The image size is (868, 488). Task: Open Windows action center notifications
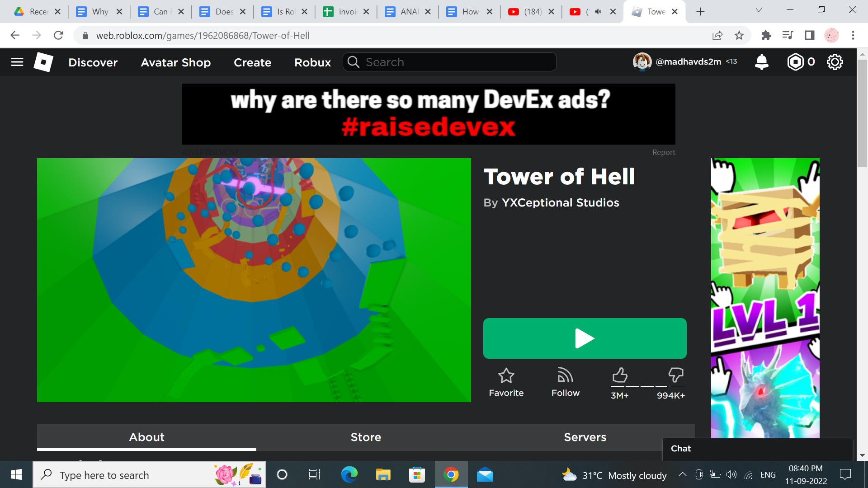[x=845, y=474]
